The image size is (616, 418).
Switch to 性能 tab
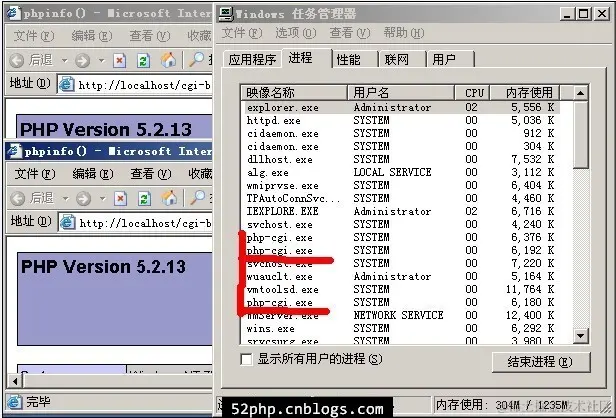point(355,60)
